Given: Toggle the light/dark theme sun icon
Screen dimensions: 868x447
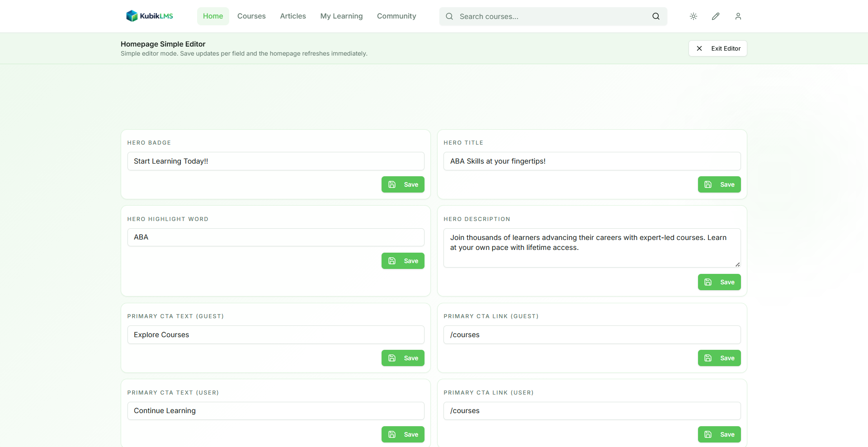Looking at the screenshot, I should pos(693,16).
